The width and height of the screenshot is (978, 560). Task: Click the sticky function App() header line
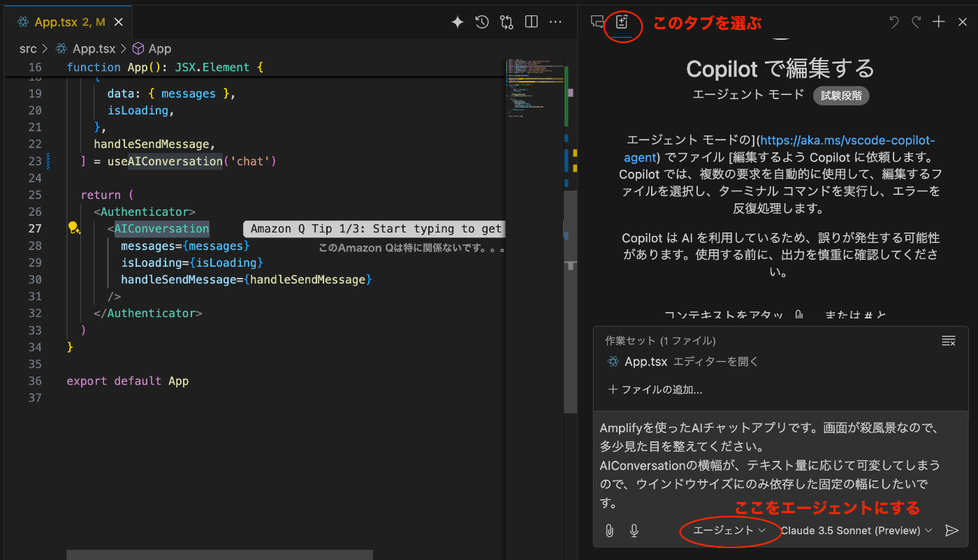pos(166,68)
